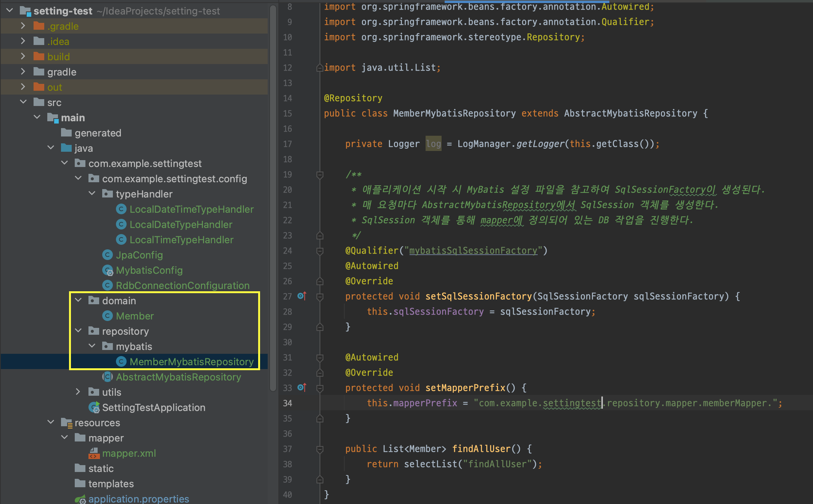This screenshot has height=504, width=813.
Task: Click the mybatisSqlSessionFactory qualifier reference
Action: pyautogui.click(x=473, y=250)
